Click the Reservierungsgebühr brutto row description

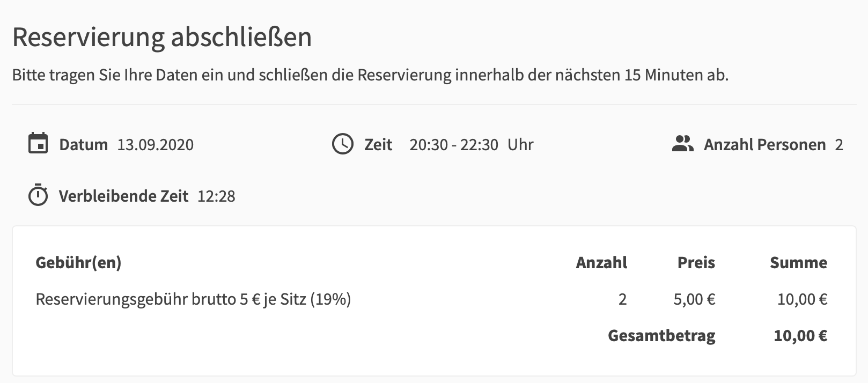coord(193,299)
